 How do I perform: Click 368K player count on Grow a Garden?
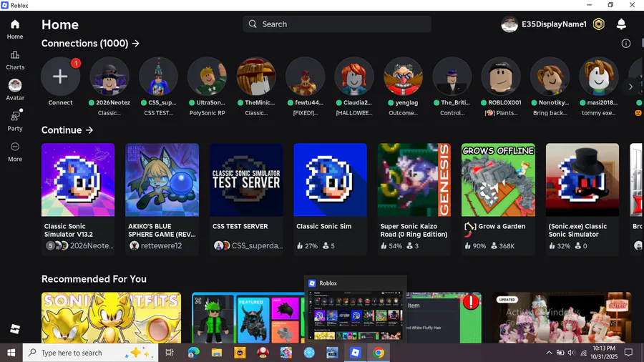click(507, 246)
